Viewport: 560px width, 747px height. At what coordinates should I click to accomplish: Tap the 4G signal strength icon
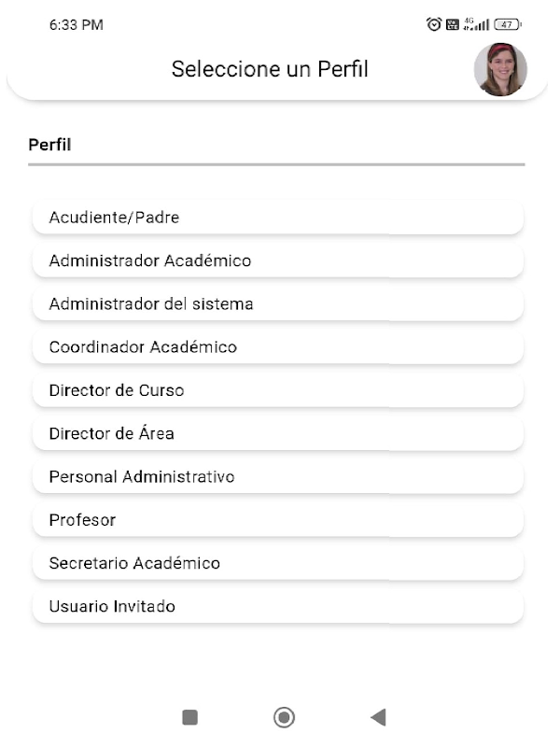476,25
